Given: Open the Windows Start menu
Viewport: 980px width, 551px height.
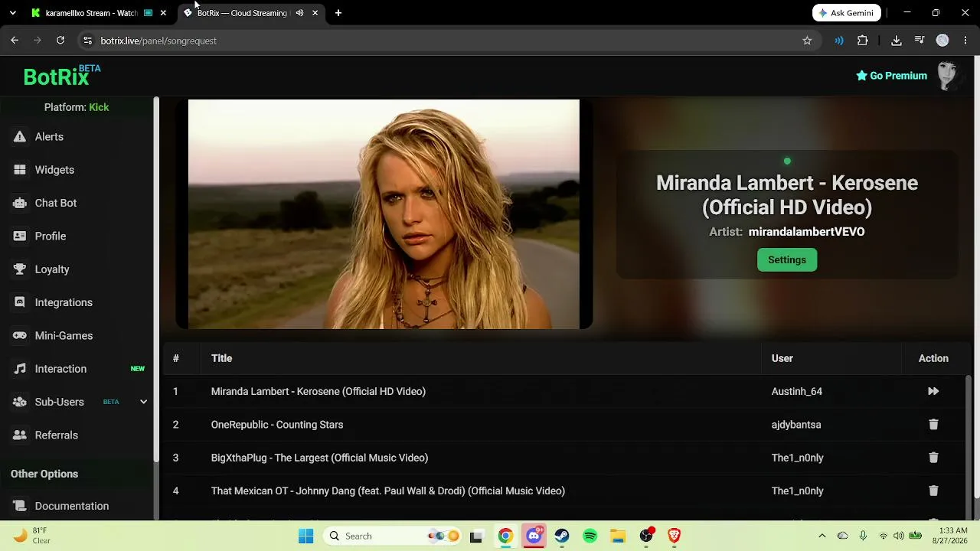Looking at the screenshot, I should [x=305, y=536].
